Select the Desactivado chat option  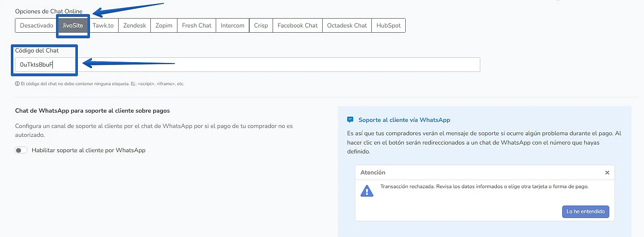(36, 25)
